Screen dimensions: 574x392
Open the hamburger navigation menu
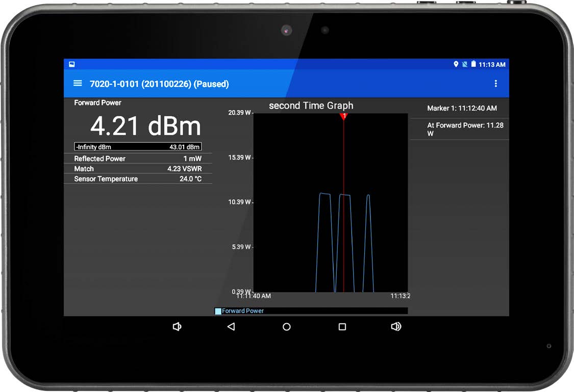[x=78, y=84]
